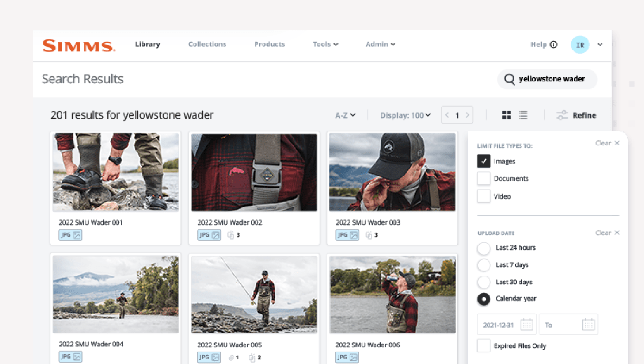Screen dimensions: 644x364
Task: Click the To date field
Action: [568, 325]
